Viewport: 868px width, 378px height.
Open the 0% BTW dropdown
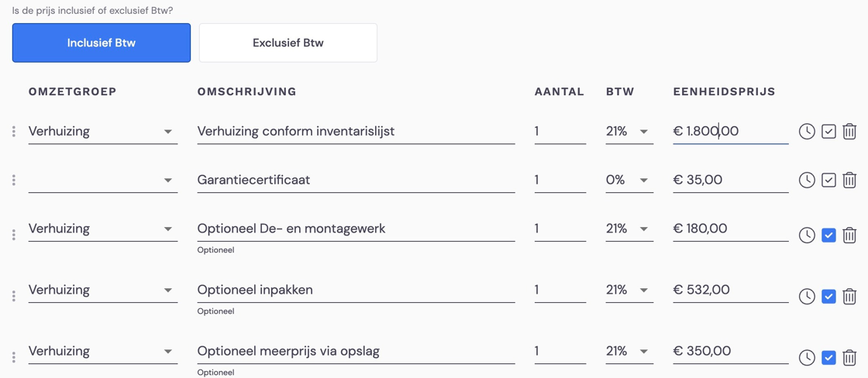click(629, 180)
